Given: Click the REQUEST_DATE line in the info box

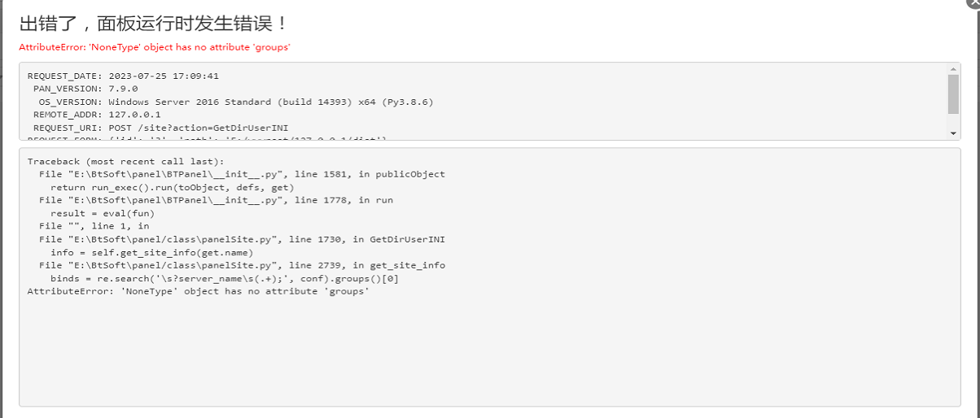Looking at the screenshot, I should point(123,76).
